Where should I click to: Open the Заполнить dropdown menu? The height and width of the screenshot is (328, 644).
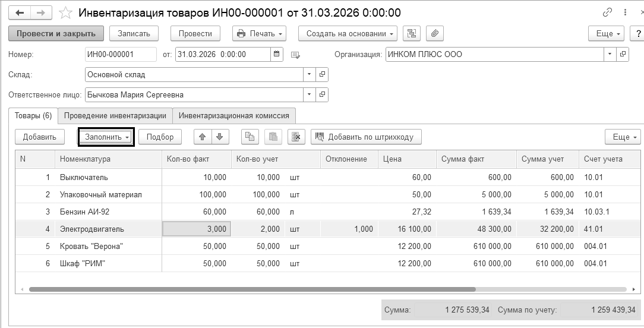(107, 137)
